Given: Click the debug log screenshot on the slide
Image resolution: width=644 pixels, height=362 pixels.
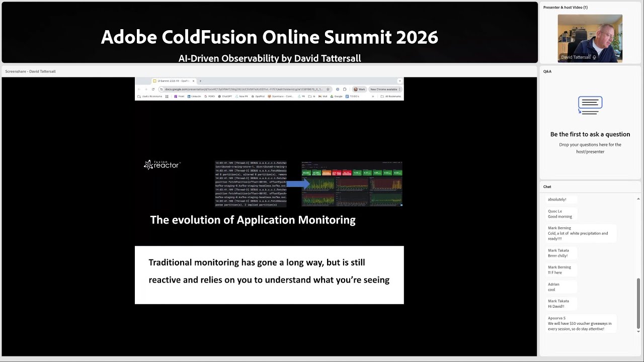Looking at the screenshot, I should [x=251, y=184].
